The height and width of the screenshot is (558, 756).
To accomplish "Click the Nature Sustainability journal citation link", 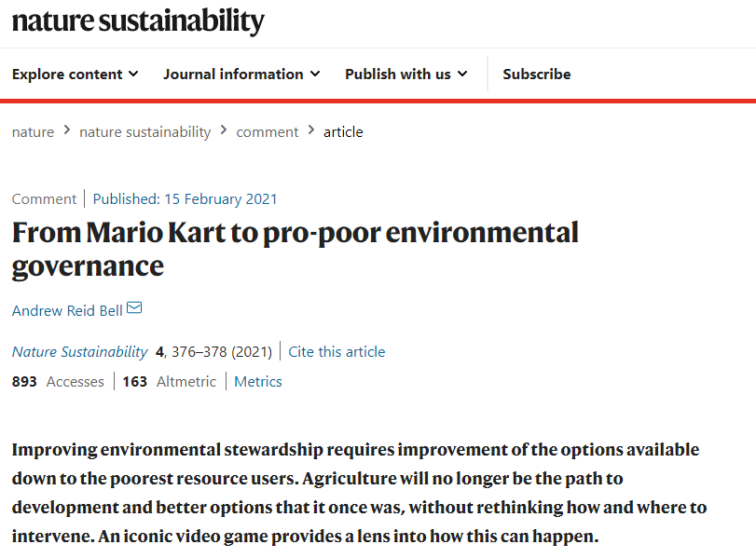I will 79,352.
